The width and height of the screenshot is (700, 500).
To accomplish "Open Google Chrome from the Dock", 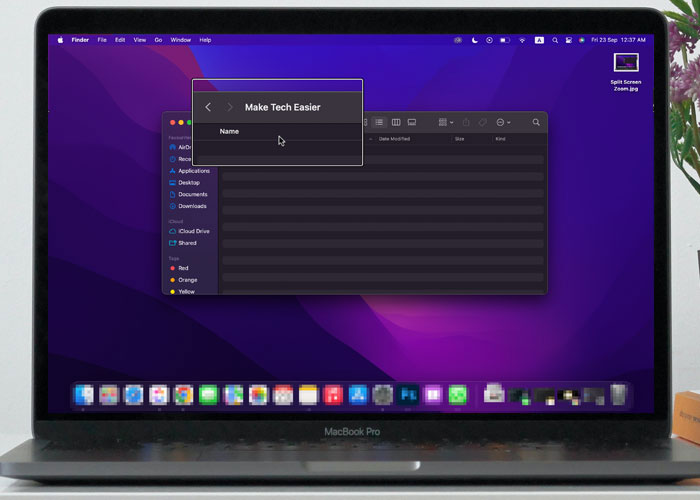I will click(183, 395).
